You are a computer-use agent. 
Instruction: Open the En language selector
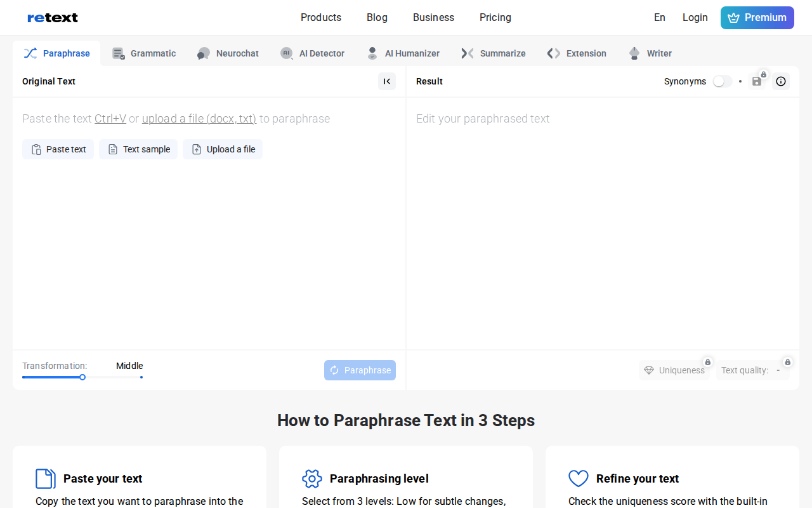660,18
